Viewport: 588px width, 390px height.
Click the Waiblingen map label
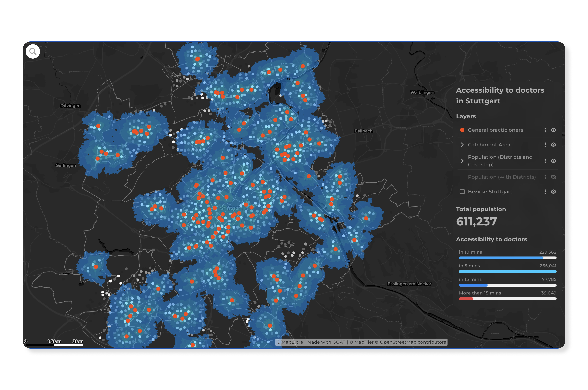pos(422,93)
